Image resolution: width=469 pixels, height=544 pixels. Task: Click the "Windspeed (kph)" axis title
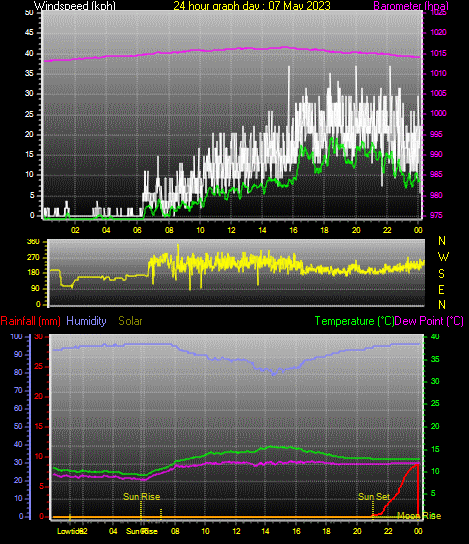(x=75, y=6)
